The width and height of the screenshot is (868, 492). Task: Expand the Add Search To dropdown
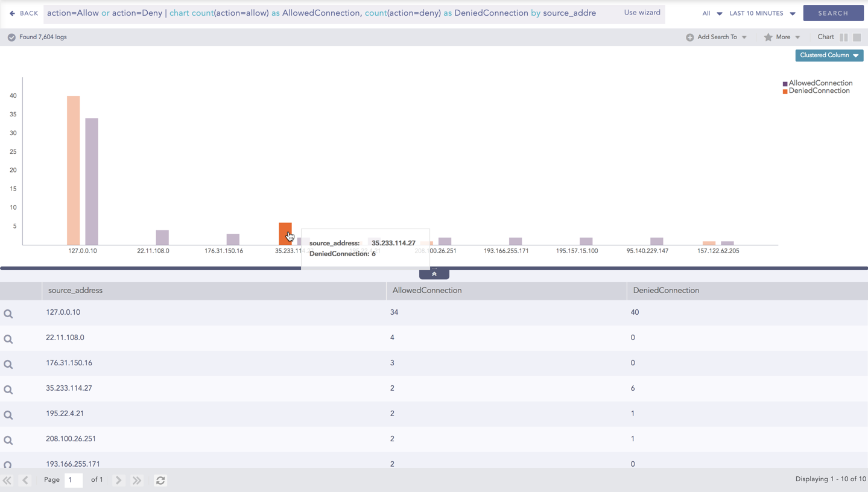(x=717, y=37)
